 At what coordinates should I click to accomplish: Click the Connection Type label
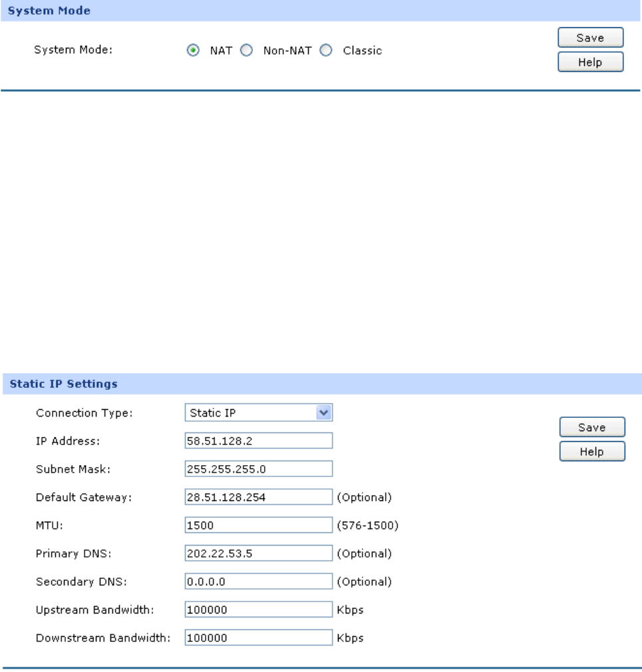pos(84,413)
